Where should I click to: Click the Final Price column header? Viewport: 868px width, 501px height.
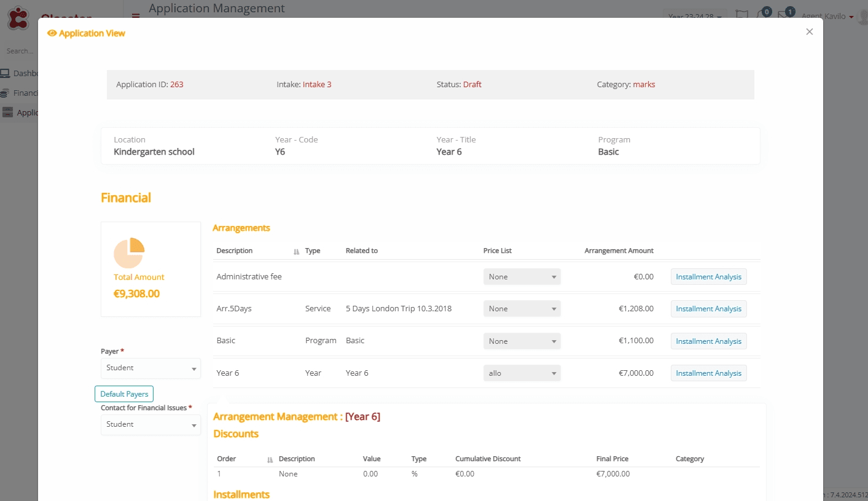point(612,459)
